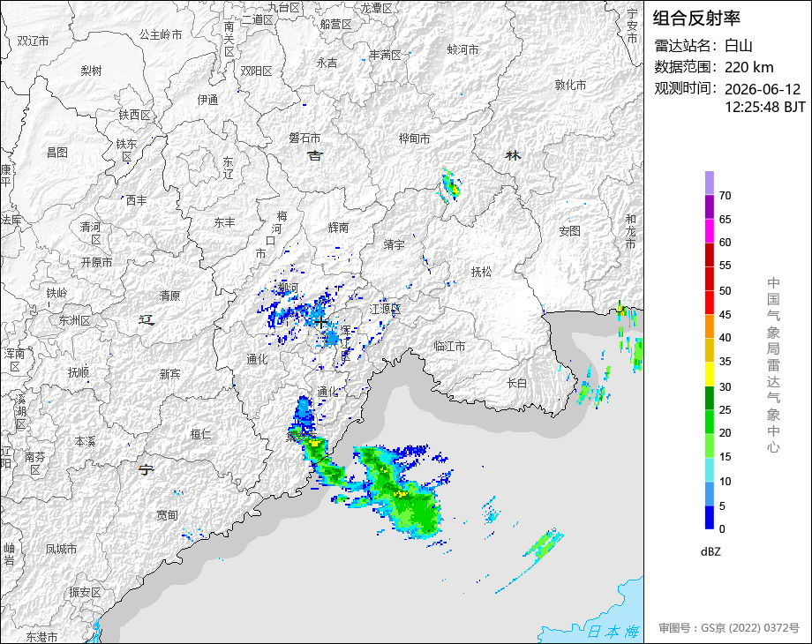Click the vertical 中国气象局雷达气象中心 text
812x644 pixels.
tap(773, 365)
